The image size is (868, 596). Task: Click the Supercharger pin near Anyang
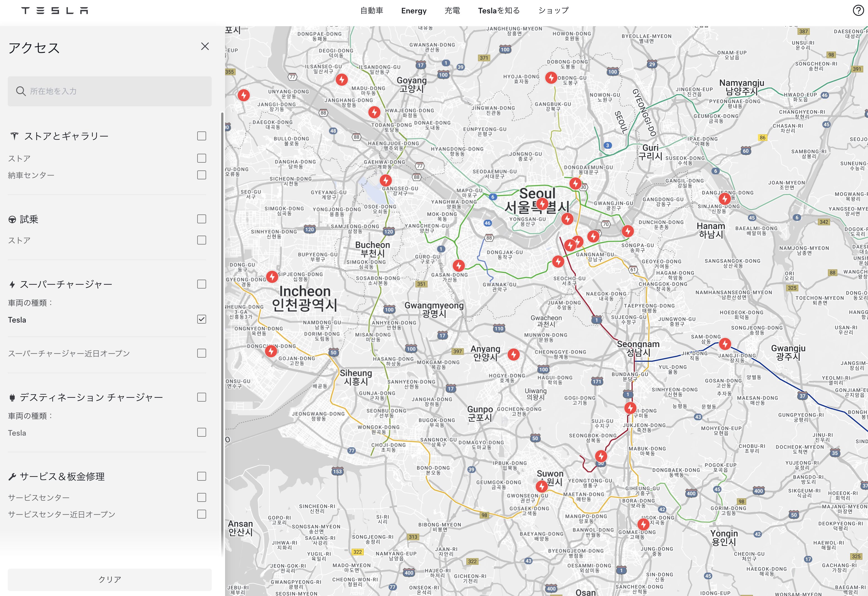[514, 354]
